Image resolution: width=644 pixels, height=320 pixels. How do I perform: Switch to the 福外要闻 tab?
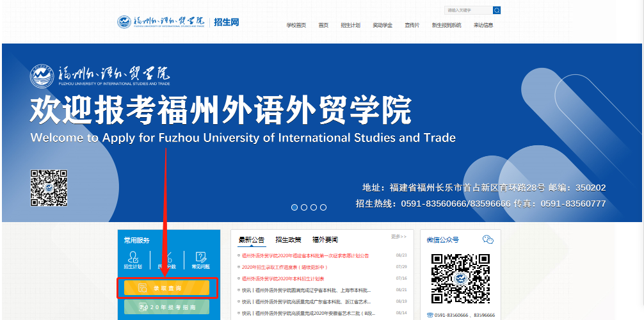325,240
